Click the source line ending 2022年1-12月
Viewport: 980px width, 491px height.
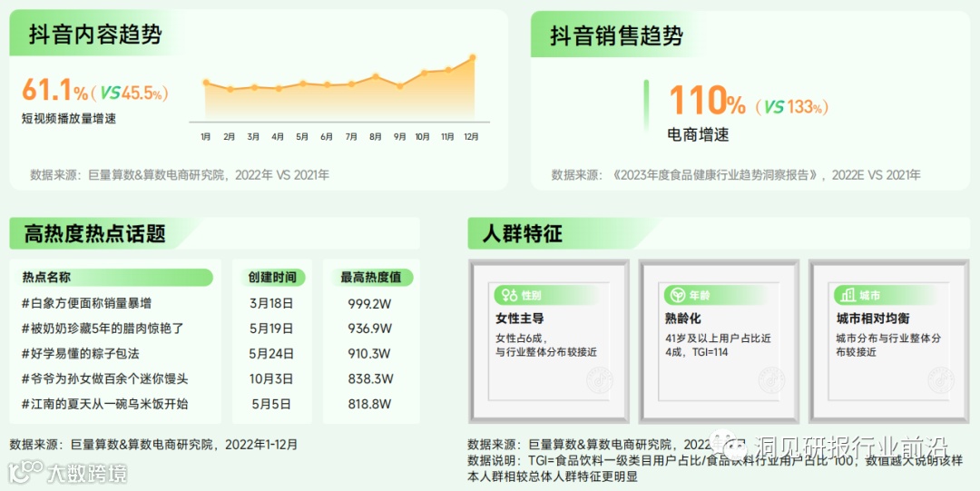pos(153,445)
